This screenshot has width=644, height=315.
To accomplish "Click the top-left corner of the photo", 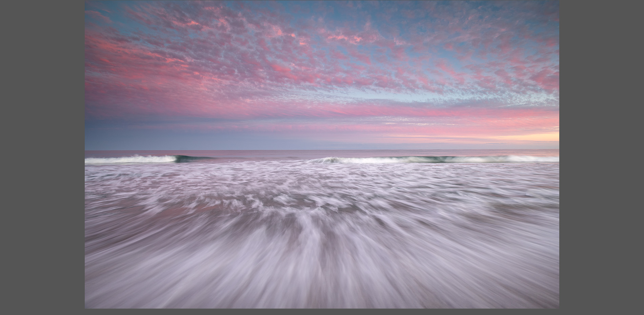I will [85, 1].
